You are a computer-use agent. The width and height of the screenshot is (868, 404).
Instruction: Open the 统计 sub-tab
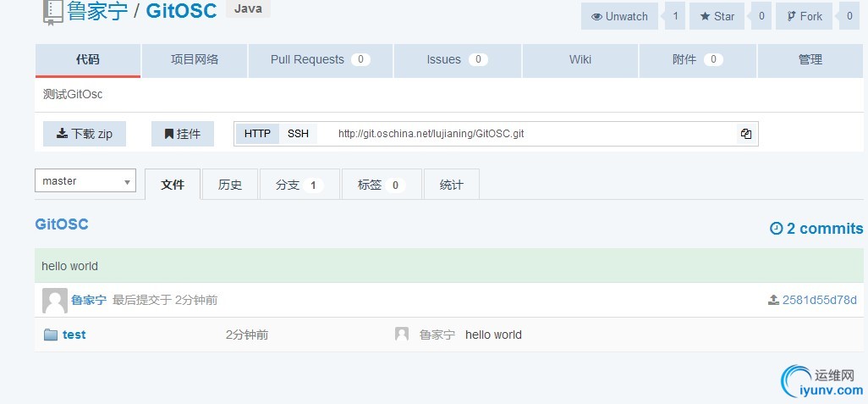452,185
